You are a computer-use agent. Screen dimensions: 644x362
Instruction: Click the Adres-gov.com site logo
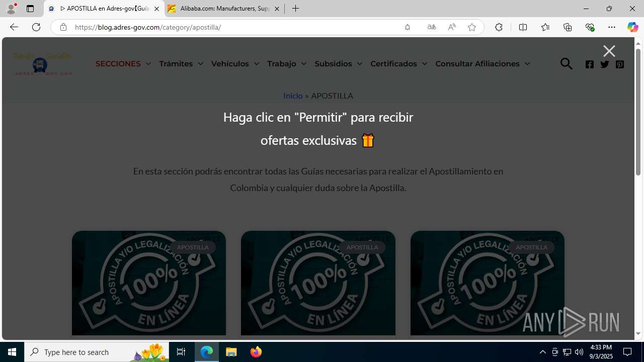[x=42, y=64]
